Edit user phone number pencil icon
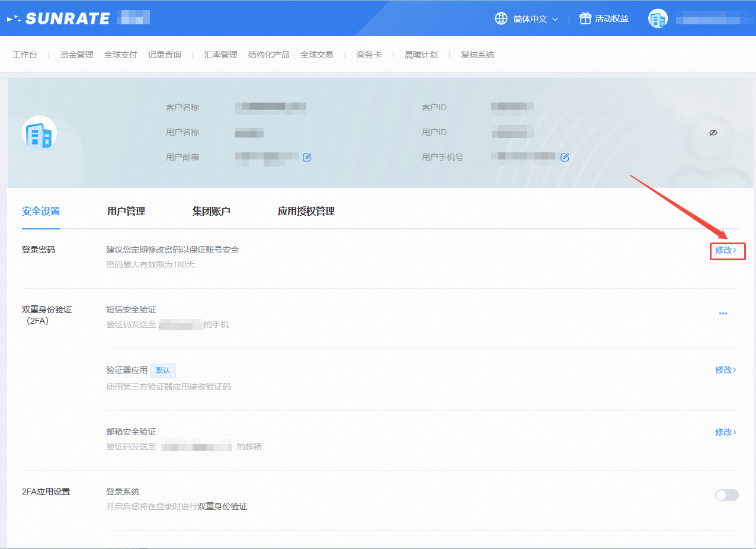Screen dimensions: 756x549 (x=565, y=157)
